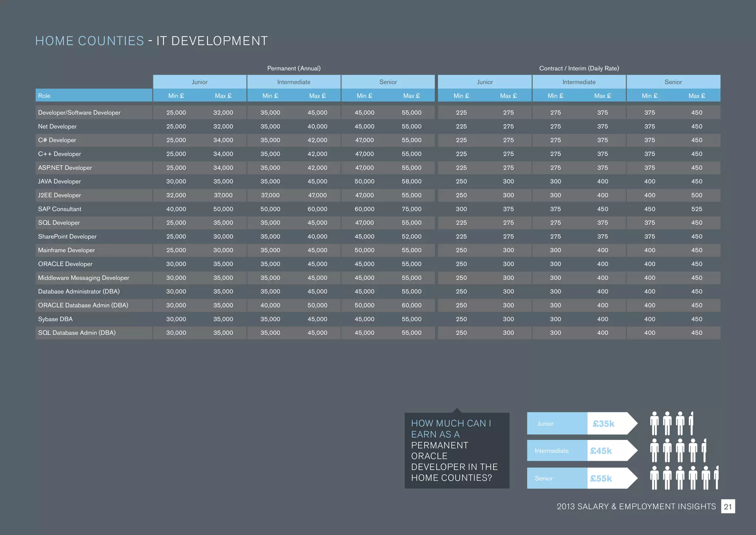Click the SAP Consultant senior max 75,000 cell
The image size is (756, 535).
tap(411, 209)
